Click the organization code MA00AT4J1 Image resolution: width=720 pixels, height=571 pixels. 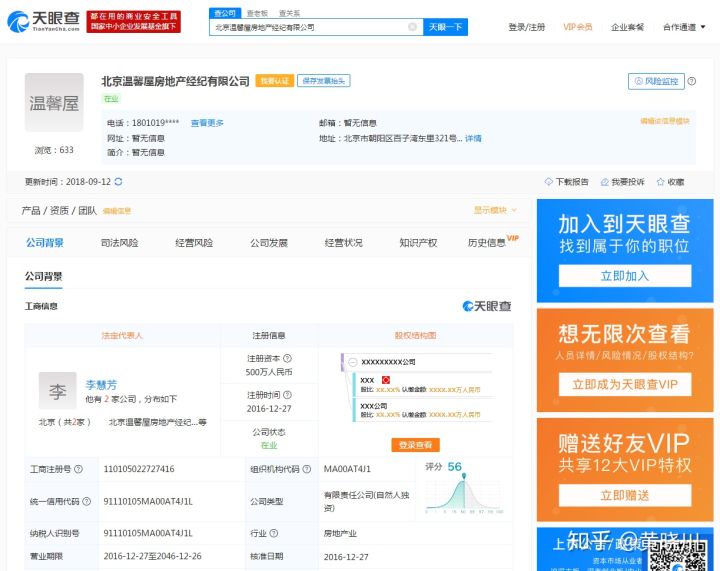[x=347, y=469]
